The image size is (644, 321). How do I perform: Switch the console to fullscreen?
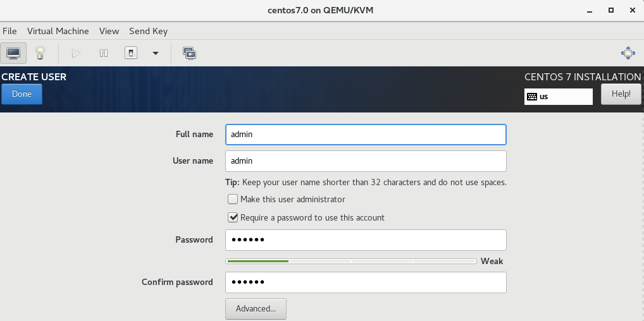point(628,53)
